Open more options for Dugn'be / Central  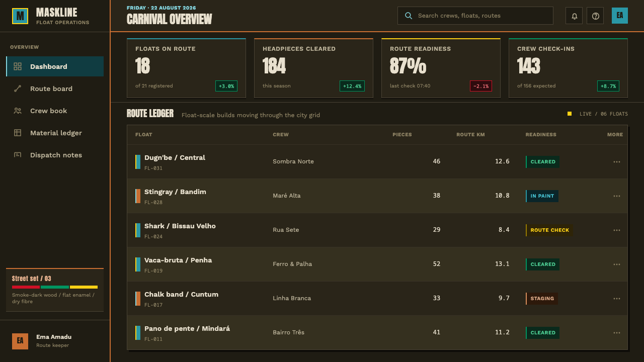pyautogui.click(x=617, y=162)
